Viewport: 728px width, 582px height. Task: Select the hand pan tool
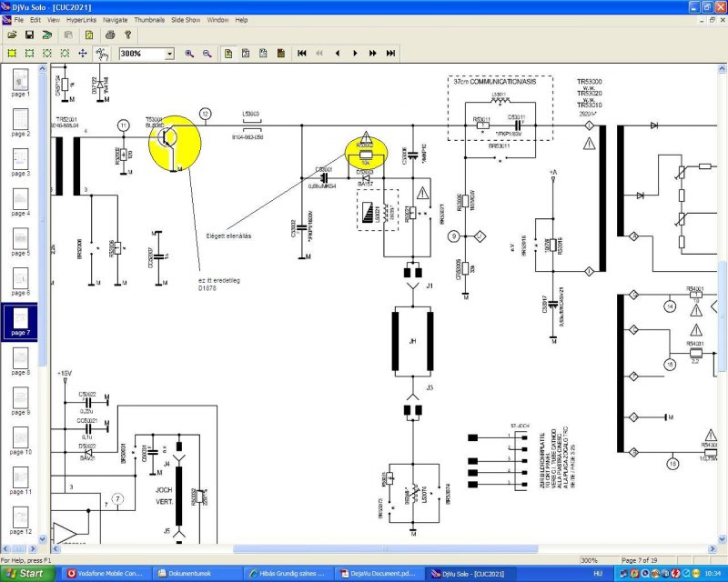coord(101,54)
